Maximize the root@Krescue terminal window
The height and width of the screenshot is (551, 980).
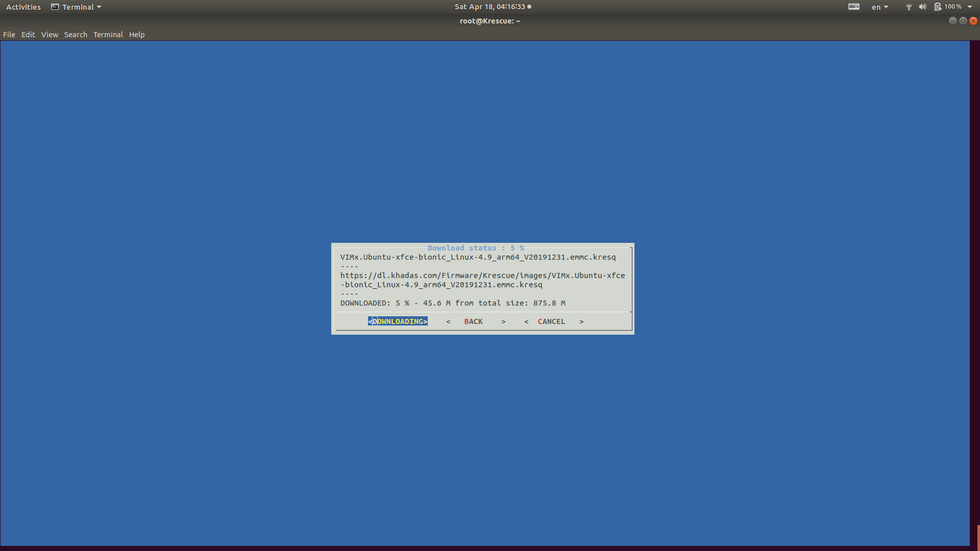tap(963, 21)
